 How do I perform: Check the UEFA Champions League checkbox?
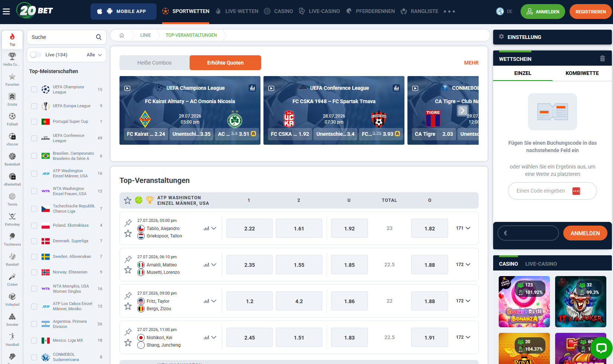pyautogui.click(x=34, y=89)
